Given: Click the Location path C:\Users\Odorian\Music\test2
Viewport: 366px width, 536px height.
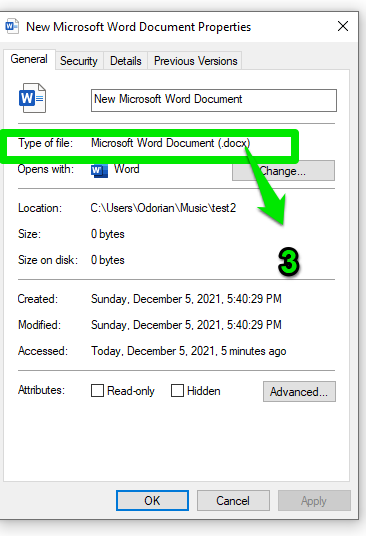Looking at the screenshot, I should (163, 208).
